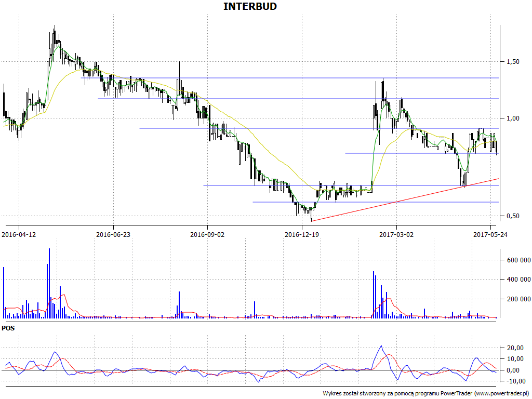Image resolution: width=532 pixels, height=399 pixels.
Task: Click the 1,50 price axis label
Action: 513,62
